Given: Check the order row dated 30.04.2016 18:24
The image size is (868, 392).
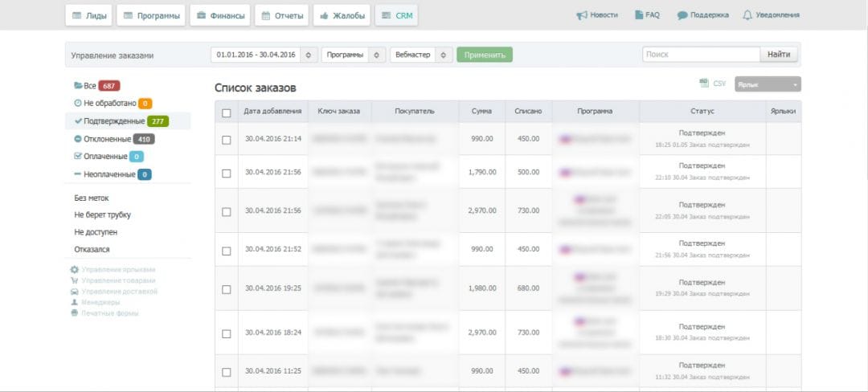Looking at the screenshot, I should (x=227, y=333).
